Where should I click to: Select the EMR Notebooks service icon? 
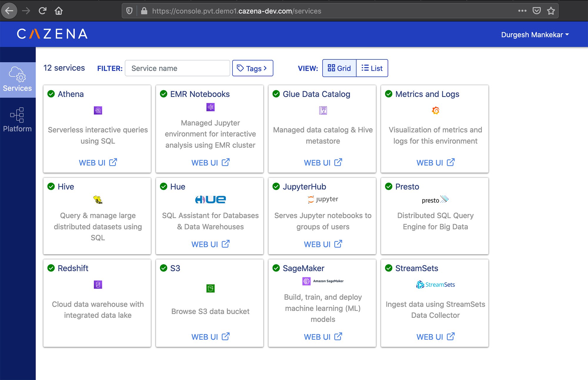click(210, 107)
